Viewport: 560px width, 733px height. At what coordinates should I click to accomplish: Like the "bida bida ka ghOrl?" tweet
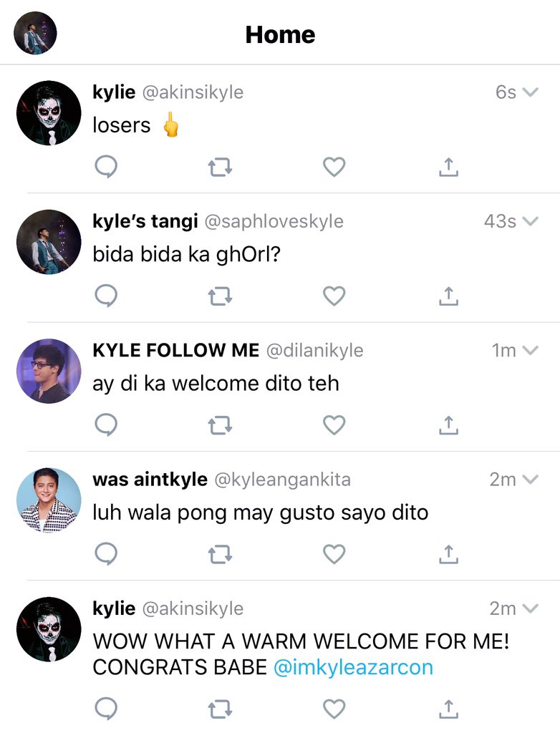click(x=334, y=296)
